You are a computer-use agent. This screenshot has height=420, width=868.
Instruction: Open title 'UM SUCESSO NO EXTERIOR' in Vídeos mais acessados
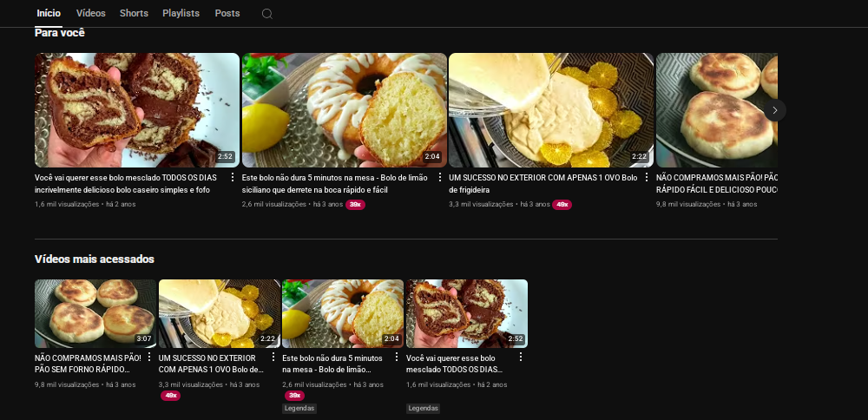211,364
